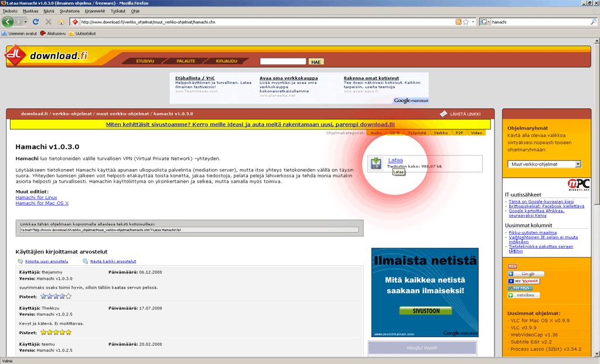Image resolution: width=600 pixels, height=364 pixels.
Task: Open the Ohje menu
Action: pyautogui.click(x=135, y=11)
